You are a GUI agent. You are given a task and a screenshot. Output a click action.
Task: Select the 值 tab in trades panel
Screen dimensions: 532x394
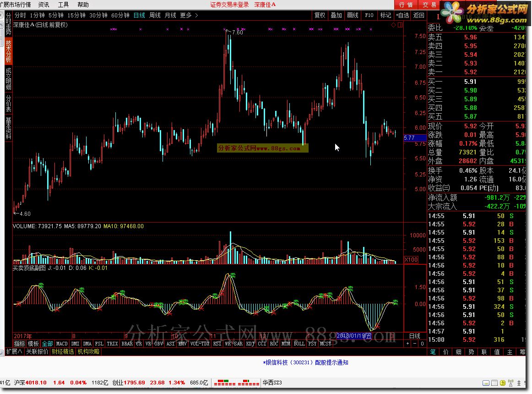[x=497, y=352]
